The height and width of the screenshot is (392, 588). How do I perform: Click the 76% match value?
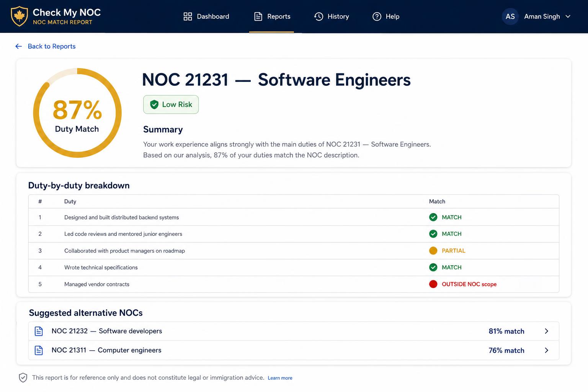[x=506, y=350]
